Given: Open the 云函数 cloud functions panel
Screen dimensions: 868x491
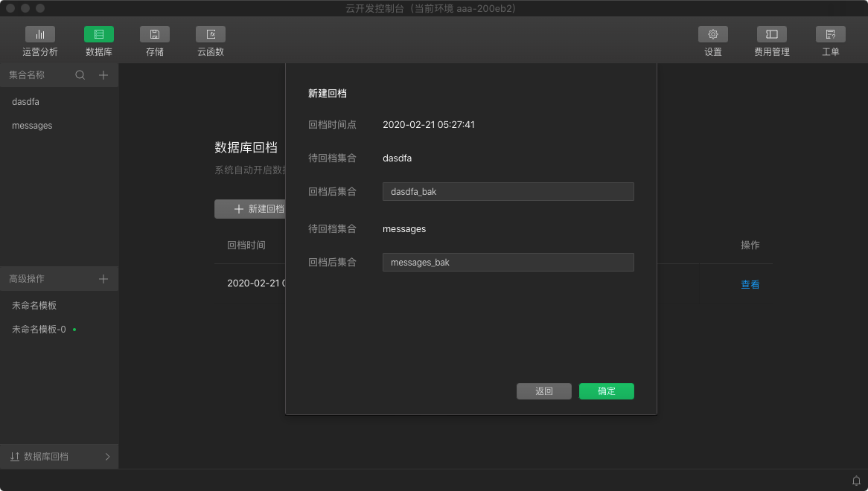Looking at the screenshot, I should pyautogui.click(x=209, y=41).
